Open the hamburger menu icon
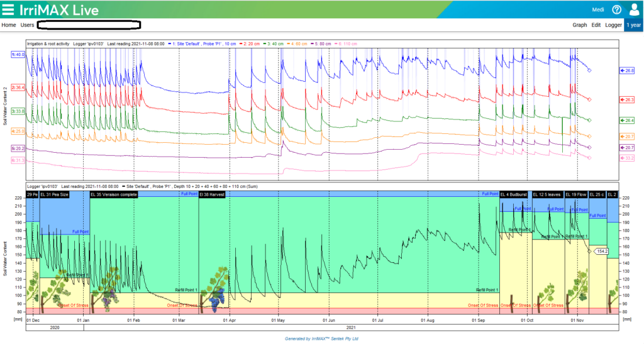Viewport: 644px width, 344px height. click(8, 9)
